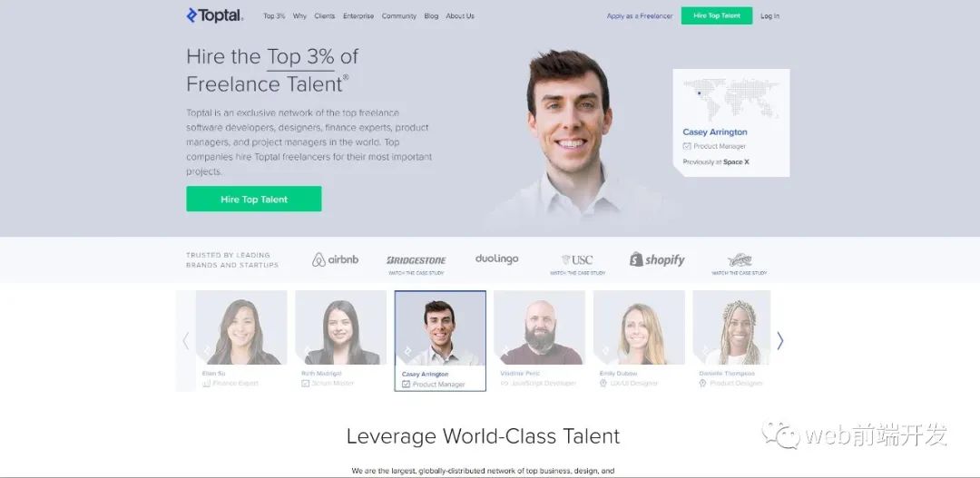
Task: Click the Bridgestone logo
Action: click(416, 260)
